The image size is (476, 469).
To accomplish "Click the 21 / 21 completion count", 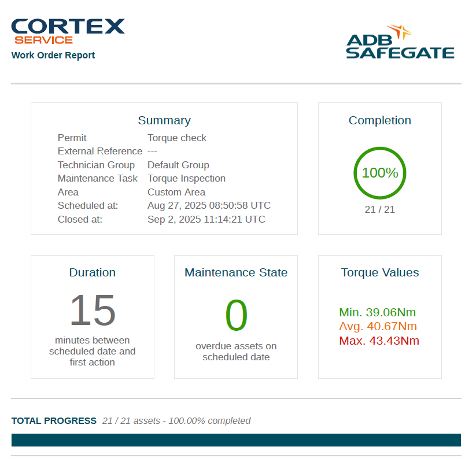I will [379, 209].
